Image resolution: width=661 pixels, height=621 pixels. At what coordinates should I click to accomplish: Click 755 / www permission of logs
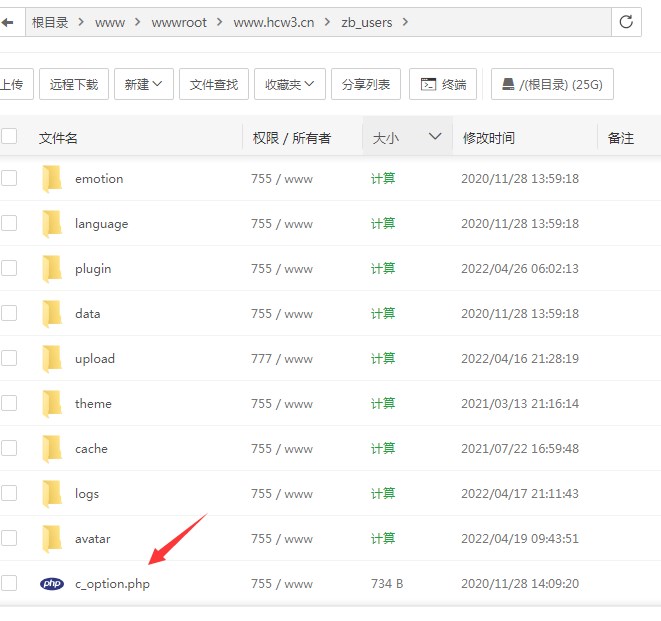click(x=282, y=494)
